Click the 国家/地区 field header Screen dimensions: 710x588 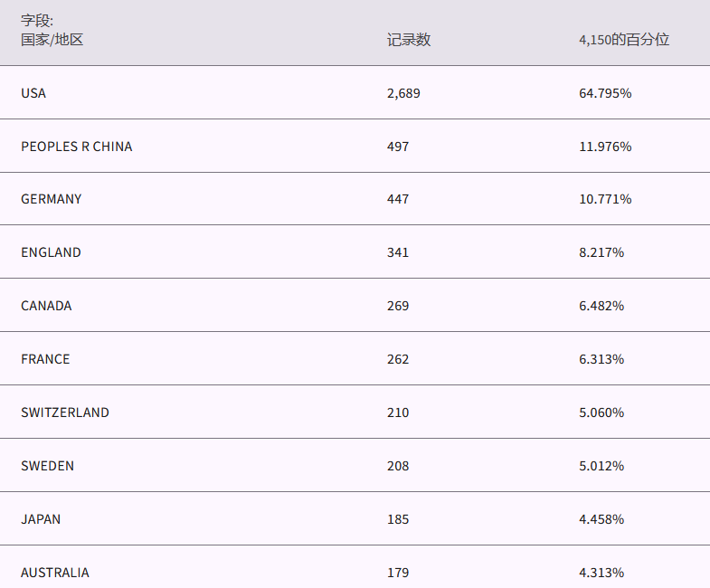click(x=52, y=40)
